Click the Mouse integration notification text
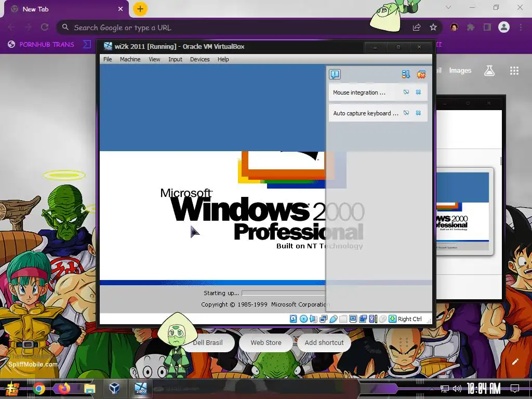 click(359, 92)
